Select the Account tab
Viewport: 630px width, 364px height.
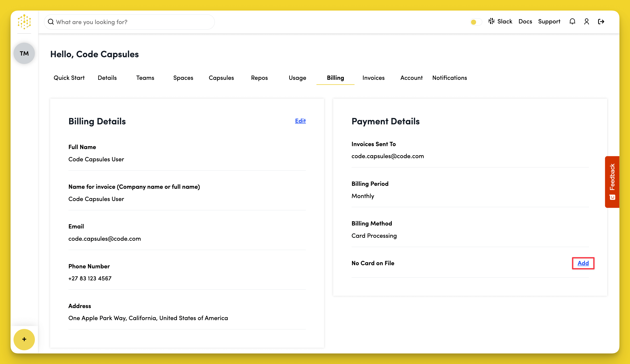point(411,78)
